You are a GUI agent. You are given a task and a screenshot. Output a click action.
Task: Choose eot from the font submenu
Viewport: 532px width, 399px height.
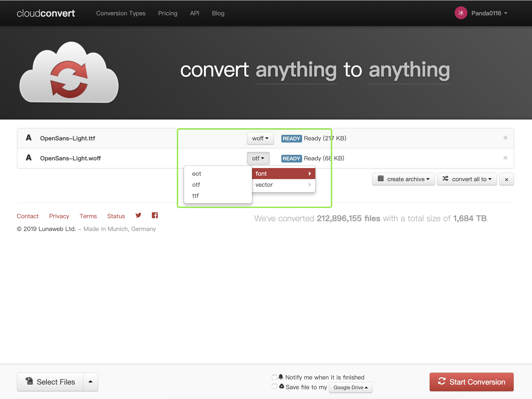coord(197,174)
